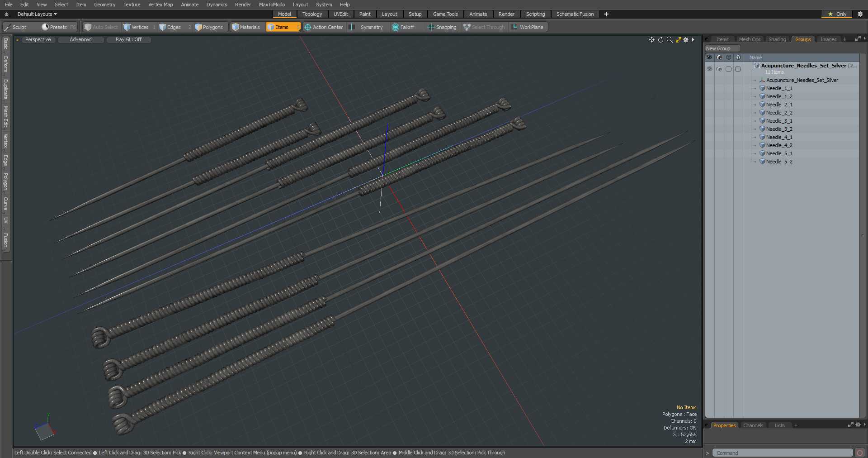Open the Shading panel tab
Image resolution: width=868 pixels, height=458 pixels.
click(x=777, y=39)
